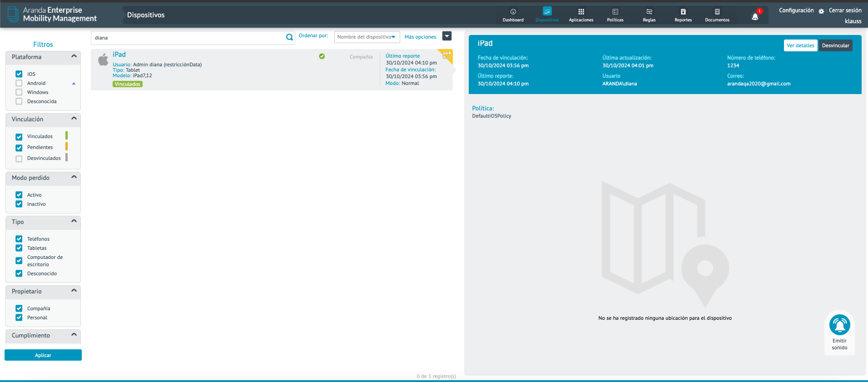
Task: Click the 0 de 1 registro(s) counter
Action: 436,376
